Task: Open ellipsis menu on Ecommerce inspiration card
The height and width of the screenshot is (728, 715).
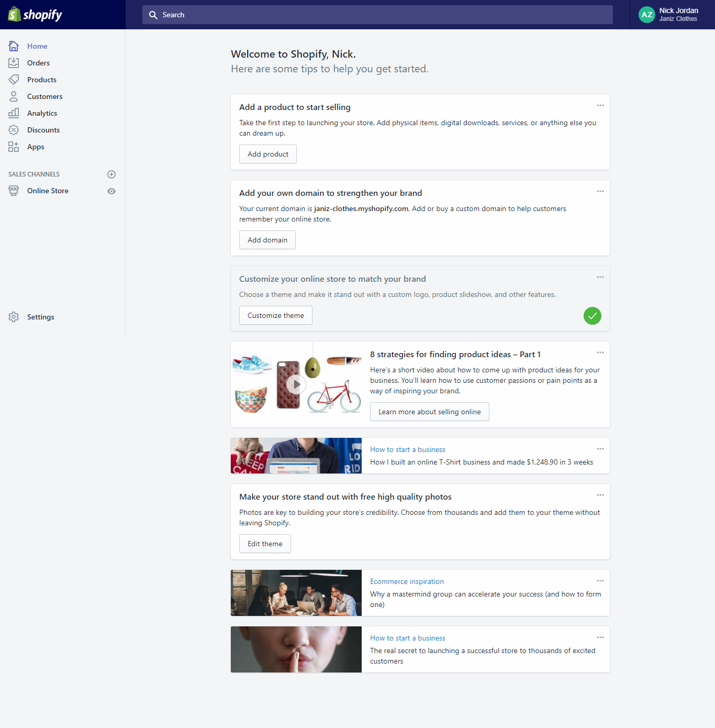Action: pyautogui.click(x=600, y=581)
